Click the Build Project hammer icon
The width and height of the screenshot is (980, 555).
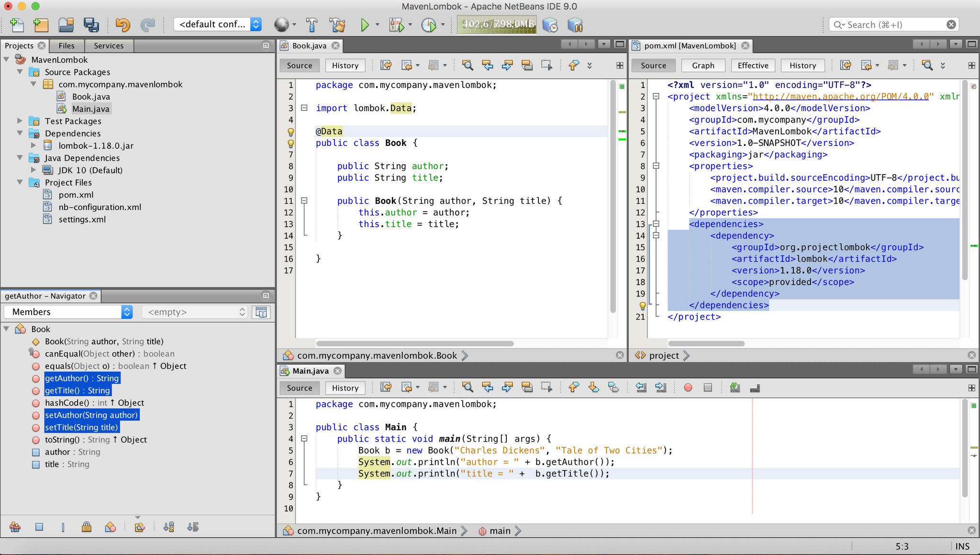tap(312, 24)
